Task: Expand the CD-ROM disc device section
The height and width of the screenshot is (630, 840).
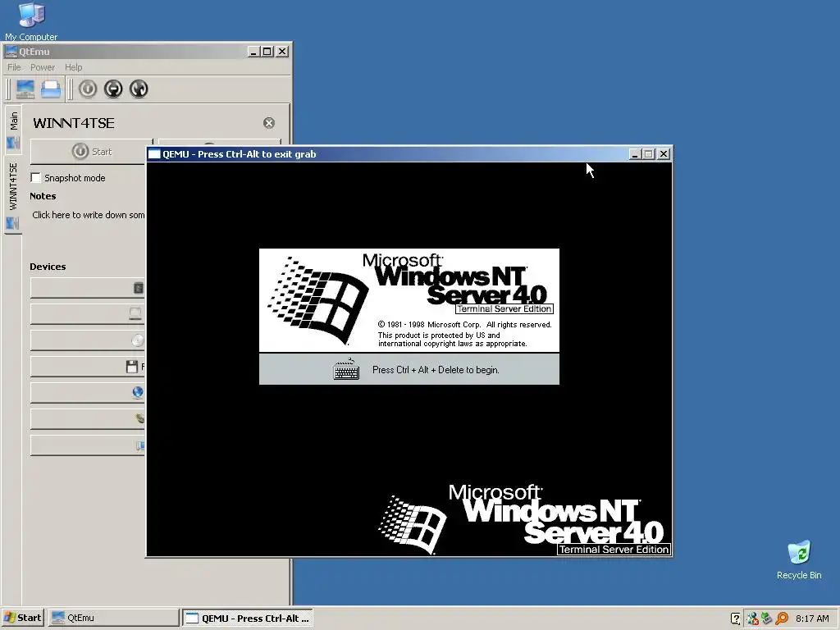Action: click(x=87, y=340)
